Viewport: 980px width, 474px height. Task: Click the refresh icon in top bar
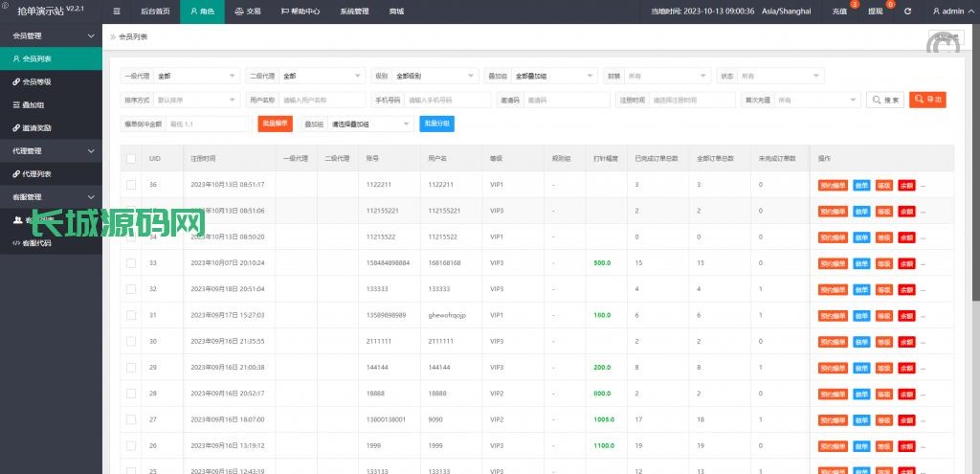point(907,11)
